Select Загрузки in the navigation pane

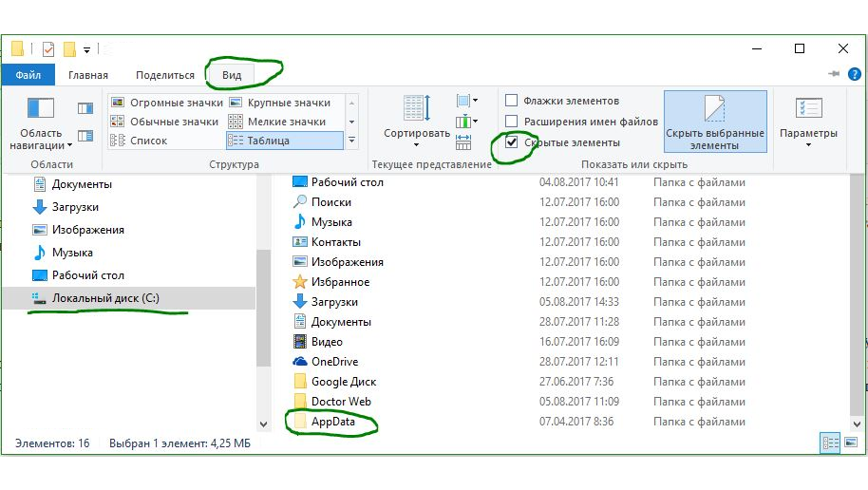point(75,207)
